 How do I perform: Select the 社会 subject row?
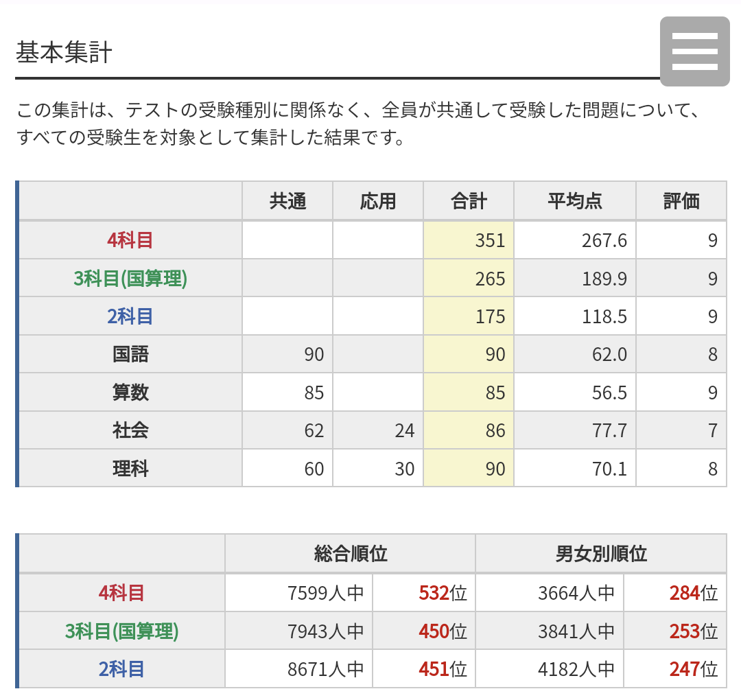click(x=130, y=430)
